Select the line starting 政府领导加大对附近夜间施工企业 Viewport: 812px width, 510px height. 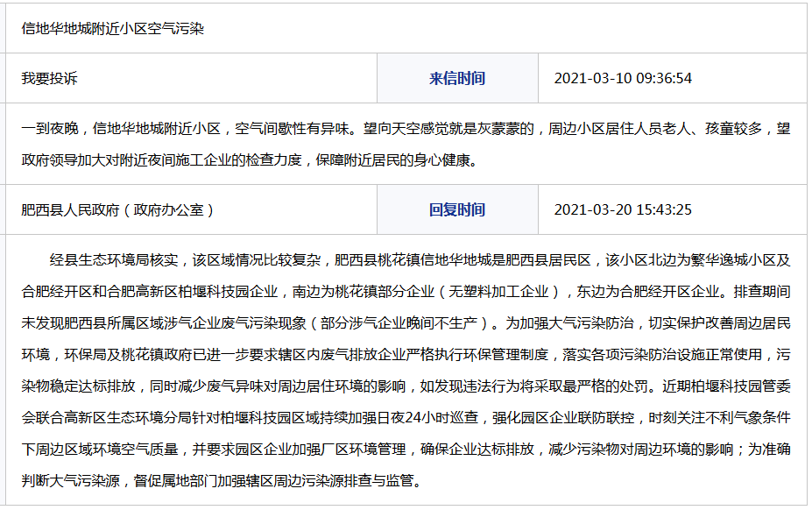tap(250, 159)
